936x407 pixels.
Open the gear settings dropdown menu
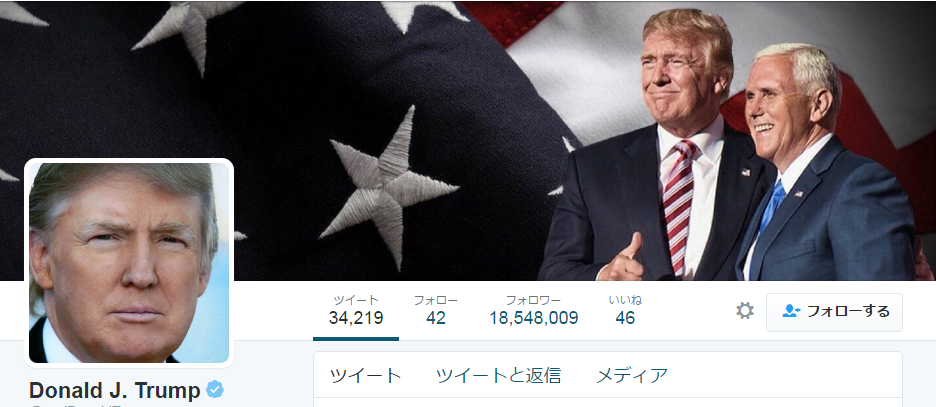744,311
